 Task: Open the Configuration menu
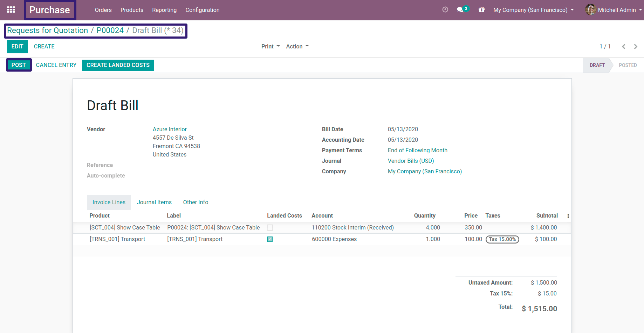203,10
